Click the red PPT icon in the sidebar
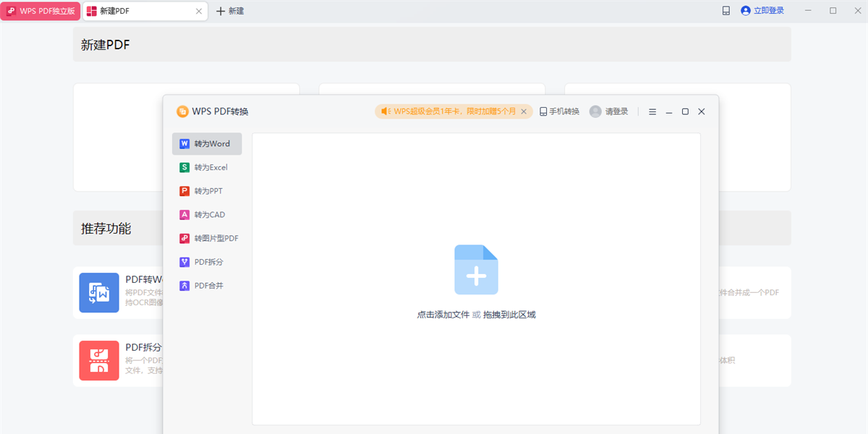Viewport: 868px width, 434px height. [x=184, y=191]
